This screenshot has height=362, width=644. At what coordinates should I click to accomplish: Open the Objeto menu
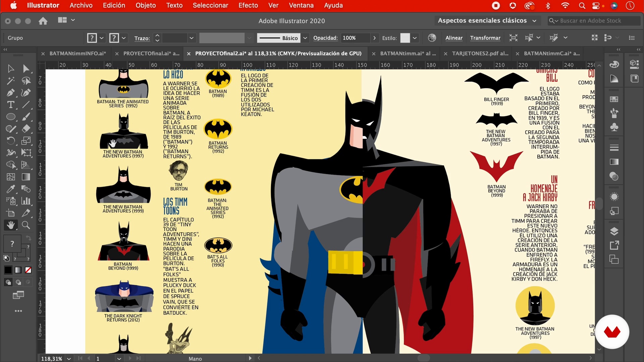pos(146,5)
